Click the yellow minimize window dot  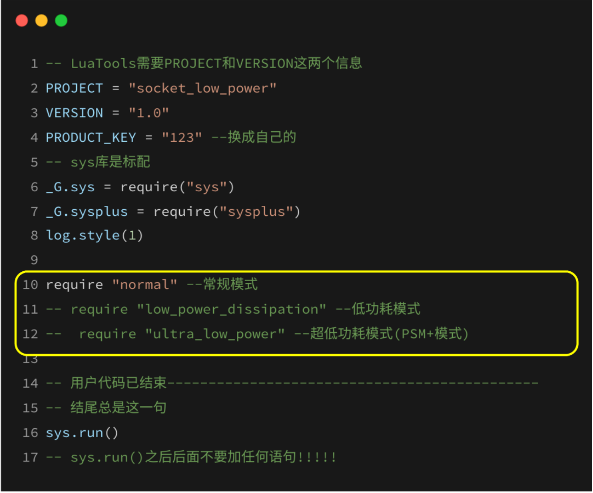pos(42,20)
